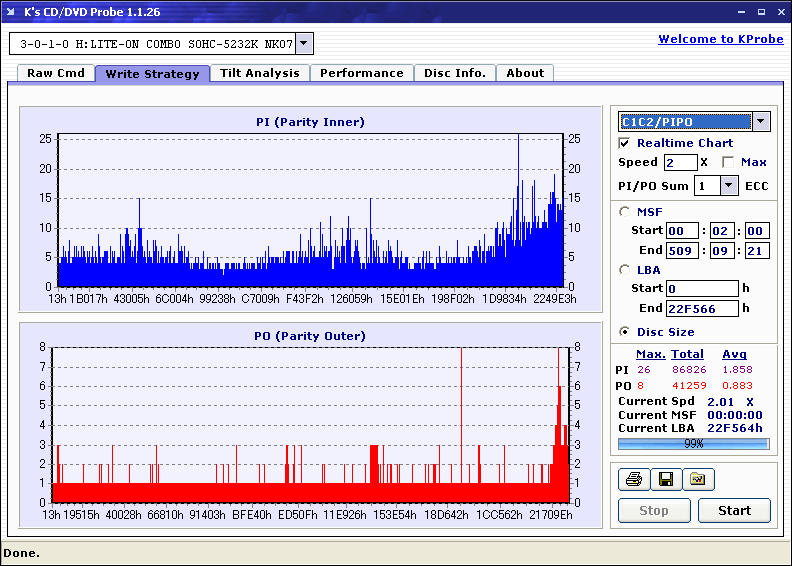The width and height of the screenshot is (792, 566).
Task: Open the PI/PO Sum dropdown
Action: [729, 185]
